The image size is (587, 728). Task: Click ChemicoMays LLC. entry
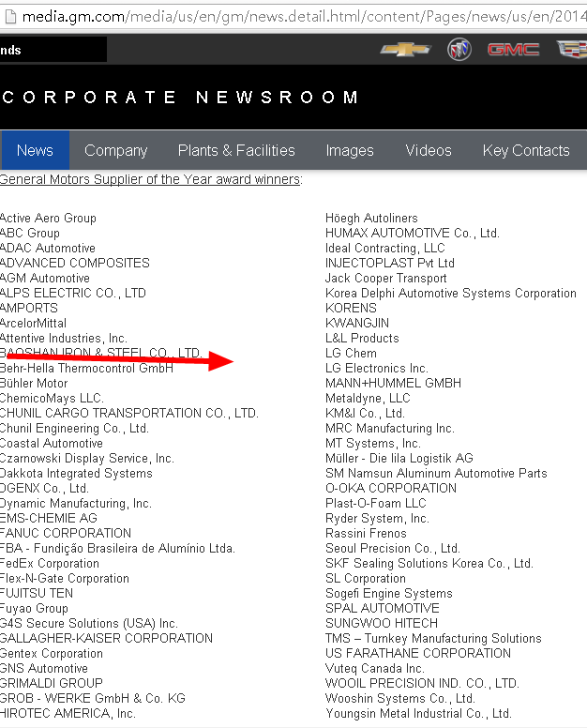click(52, 398)
